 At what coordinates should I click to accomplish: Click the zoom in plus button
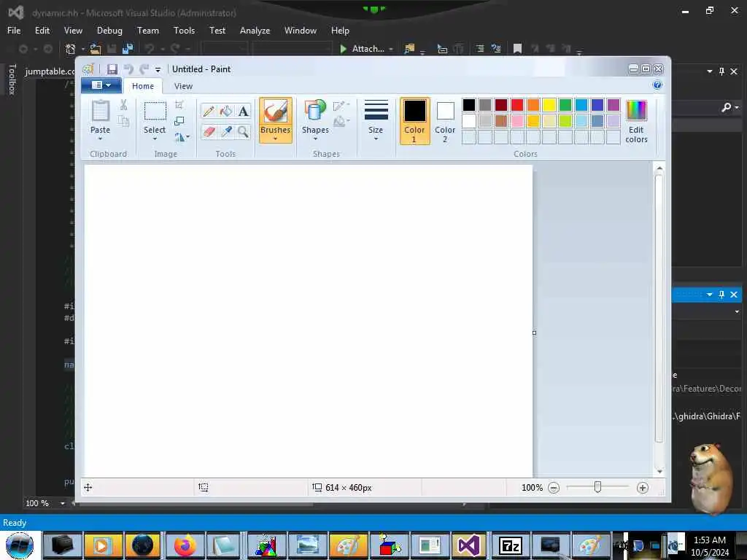pyautogui.click(x=643, y=488)
